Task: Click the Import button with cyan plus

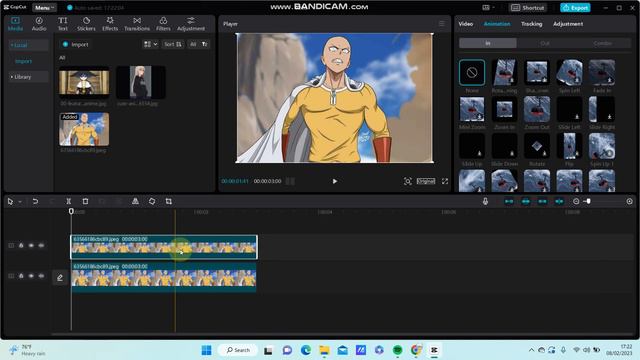Action: pos(75,44)
